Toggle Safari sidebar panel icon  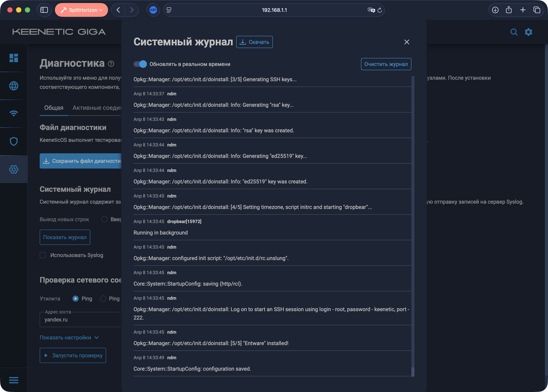(x=44, y=10)
